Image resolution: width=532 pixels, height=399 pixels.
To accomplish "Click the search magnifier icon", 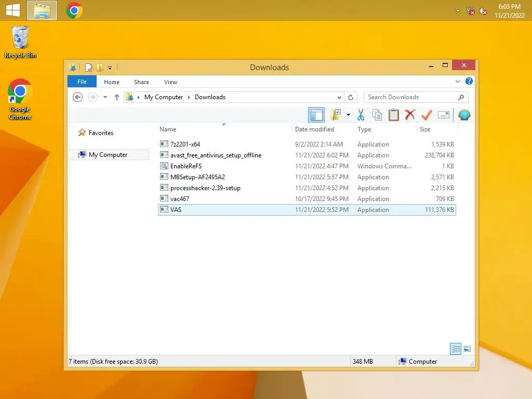I will [x=461, y=97].
